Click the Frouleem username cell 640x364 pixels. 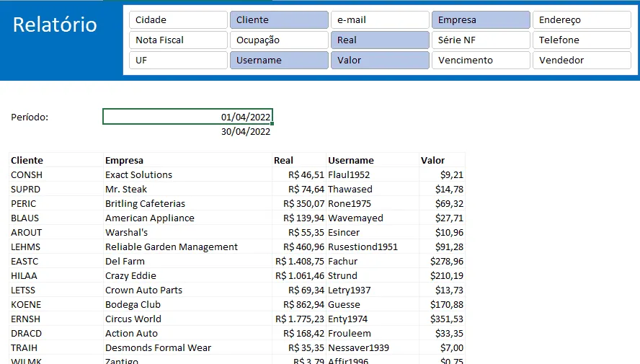coord(373,334)
